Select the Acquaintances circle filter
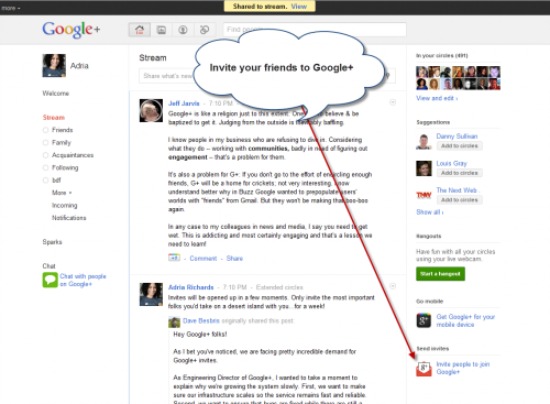Viewport: 550px width, 404px height. coord(68,155)
